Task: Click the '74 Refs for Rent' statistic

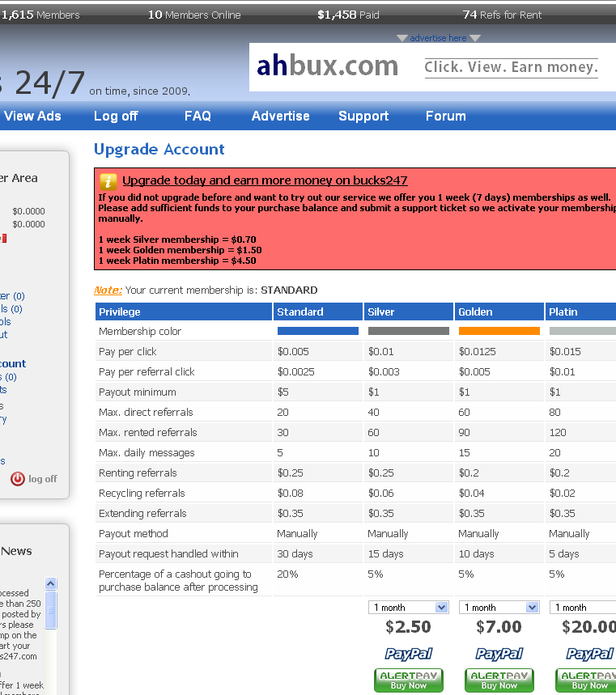Action: [x=502, y=15]
